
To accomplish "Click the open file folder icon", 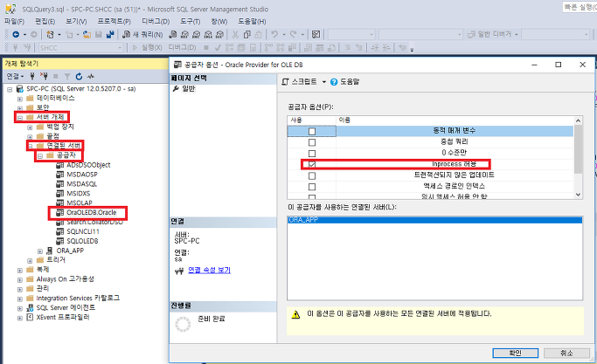I will click(87, 35).
